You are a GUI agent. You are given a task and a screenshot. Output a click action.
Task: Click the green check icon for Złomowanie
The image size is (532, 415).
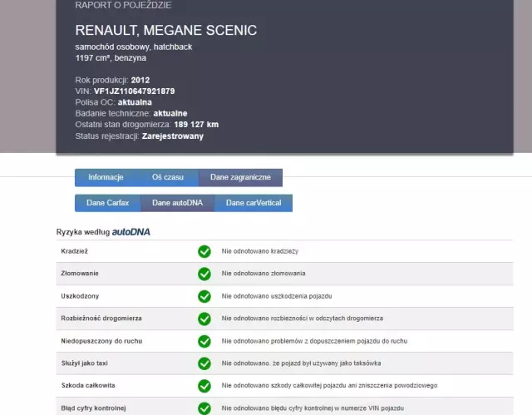click(x=204, y=274)
